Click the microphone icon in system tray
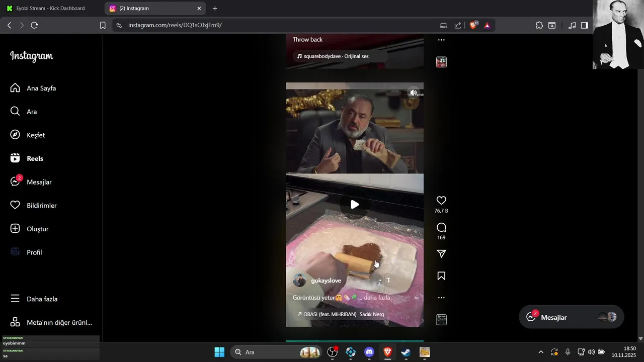 [x=568, y=352]
